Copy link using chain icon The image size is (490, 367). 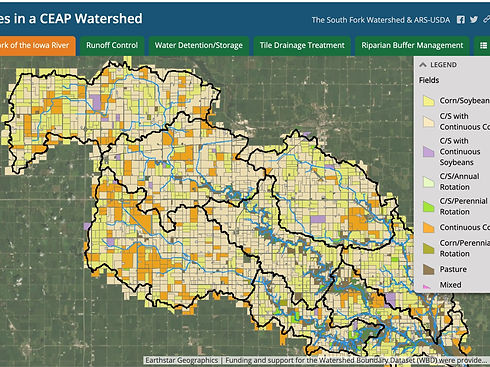click(486, 20)
